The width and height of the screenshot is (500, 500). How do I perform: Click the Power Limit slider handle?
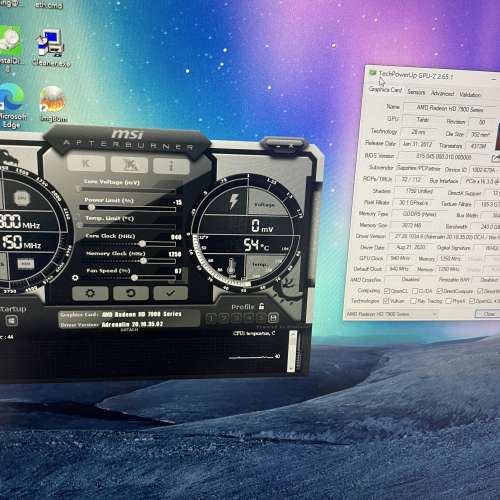[x=91, y=208]
